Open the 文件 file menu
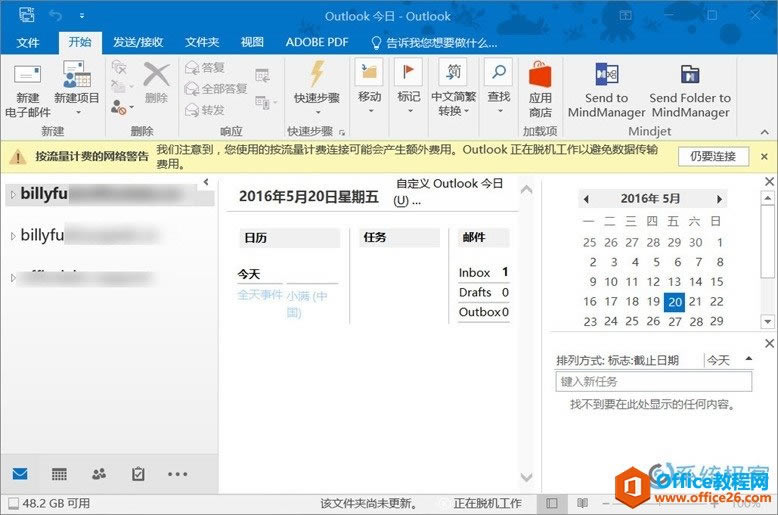778x515 pixels. pos(28,43)
